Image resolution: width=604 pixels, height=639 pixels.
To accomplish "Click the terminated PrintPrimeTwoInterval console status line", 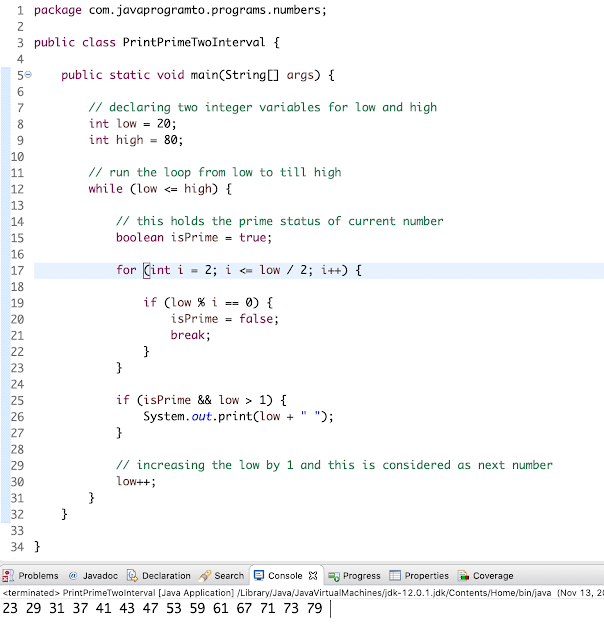I will tap(302, 593).
